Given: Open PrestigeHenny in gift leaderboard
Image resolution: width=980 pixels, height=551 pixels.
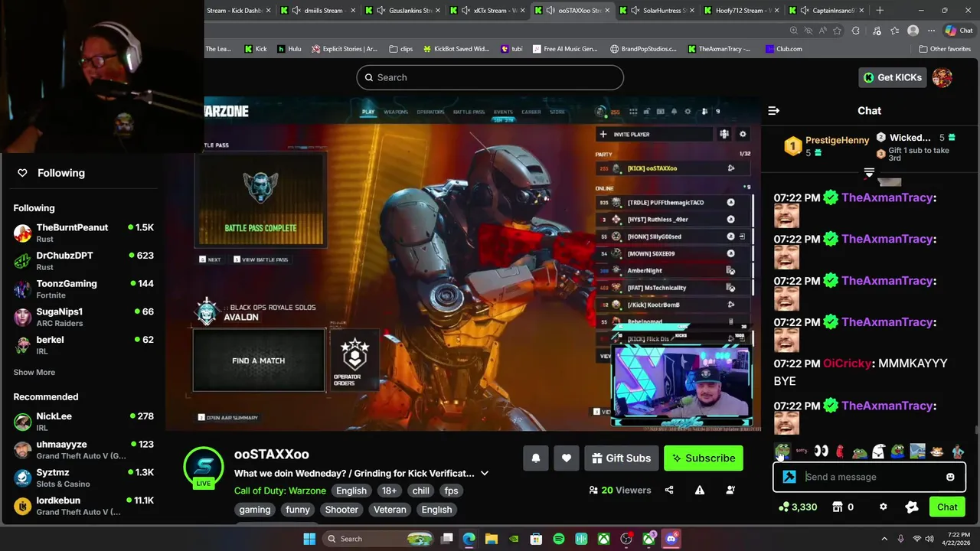Looking at the screenshot, I should click(x=837, y=141).
